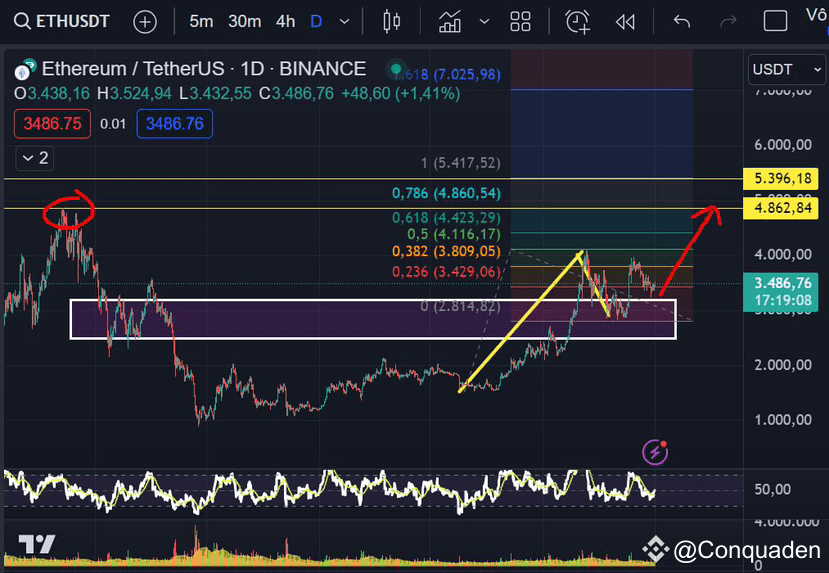Undo the last chart action
Image resolution: width=829 pixels, height=573 pixels.
[682, 22]
